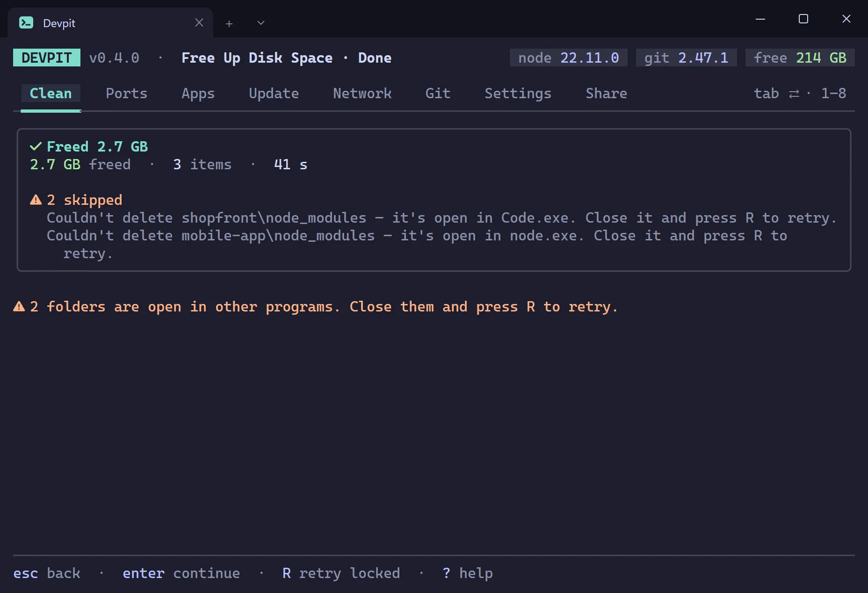The width and height of the screenshot is (868, 593).
Task: Click the free 214 GB disk badge
Action: click(x=800, y=58)
